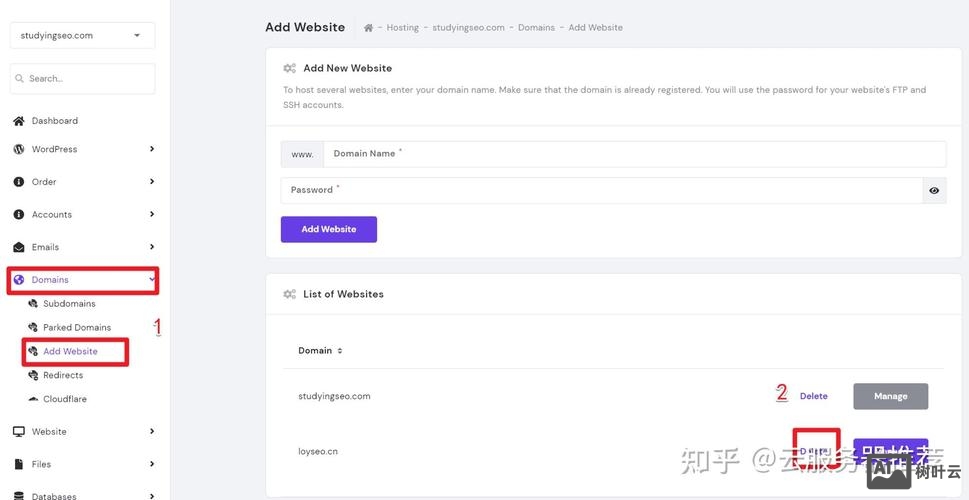Viewport: 969px width, 500px height.
Task: Expand the WordPress submenu chevron
Action: pos(152,149)
